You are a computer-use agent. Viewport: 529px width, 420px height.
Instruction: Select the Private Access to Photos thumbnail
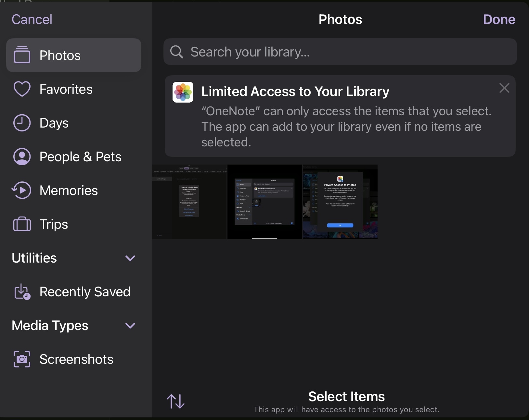point(340,202)
